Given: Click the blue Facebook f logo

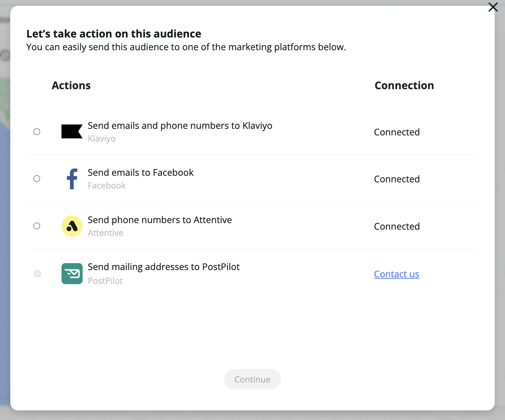Looking at the screenshot, I should tap(72, 179).
